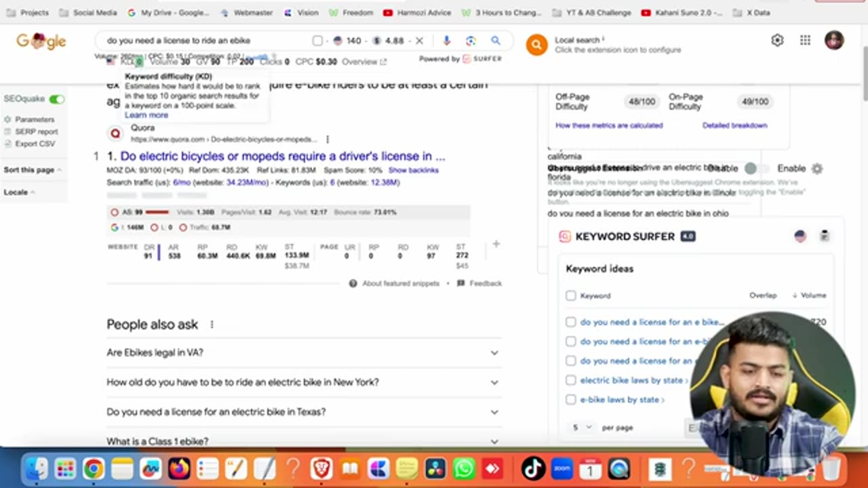This screenshot has width=868, height=488.
Task: Click Feedback under featured snippet
Action: pyautogui.click(x=480, y=283)
